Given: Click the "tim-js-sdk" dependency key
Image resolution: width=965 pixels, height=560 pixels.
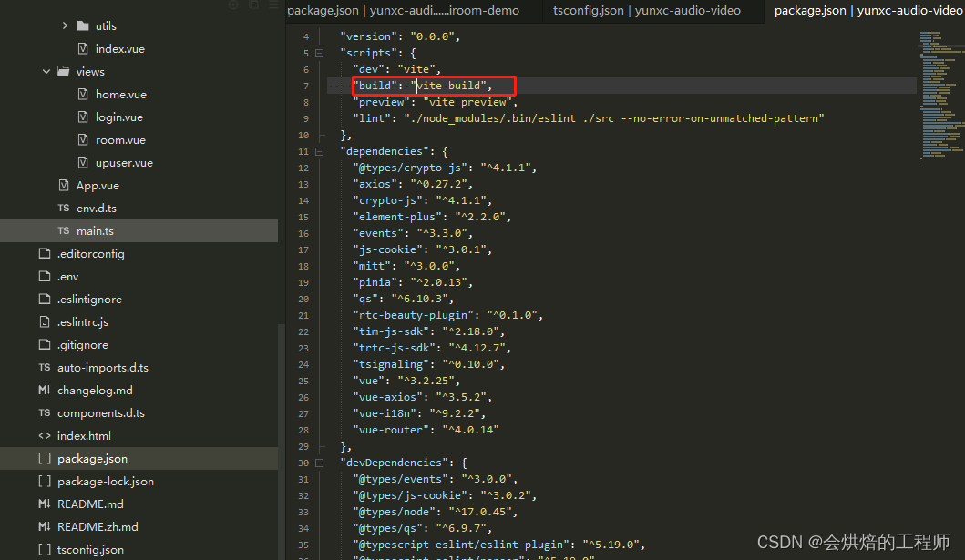Looking at the screenshot, I should (x=391, y=331).
